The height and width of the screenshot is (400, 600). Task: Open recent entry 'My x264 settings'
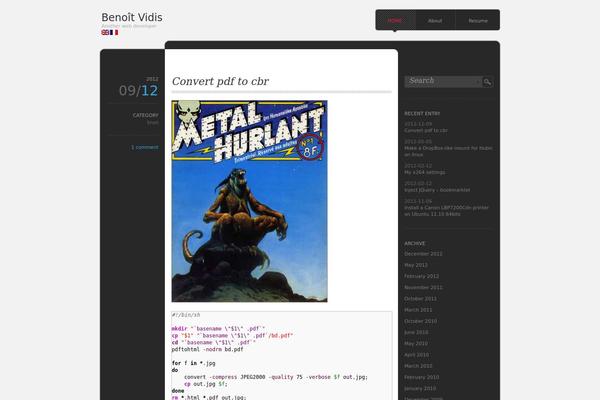click(x=425, y=172)
